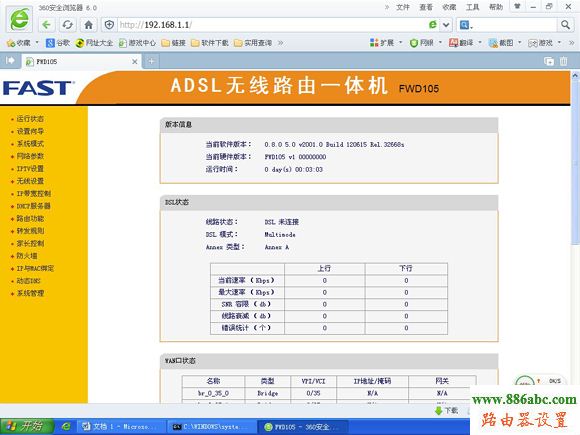Open the 谷歌 bookmark
Image resolution: width=580 pixels, height=435 pixels.
57,43
